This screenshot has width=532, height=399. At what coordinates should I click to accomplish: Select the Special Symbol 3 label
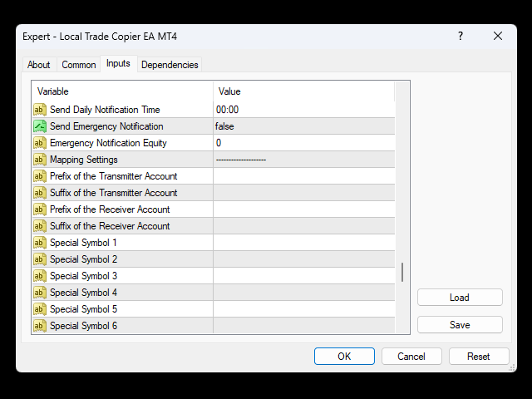pos(83,276)
